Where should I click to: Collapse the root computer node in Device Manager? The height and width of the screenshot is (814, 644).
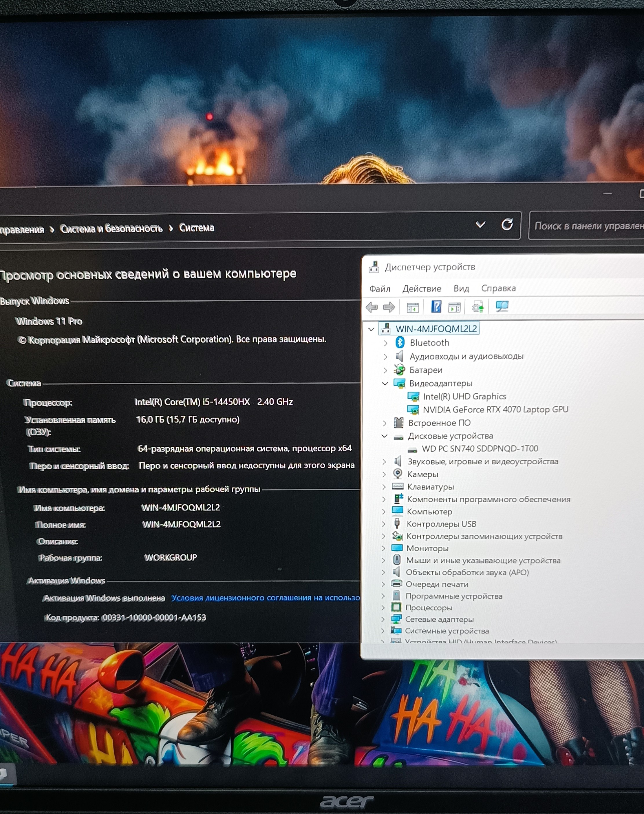coord(372,329)
